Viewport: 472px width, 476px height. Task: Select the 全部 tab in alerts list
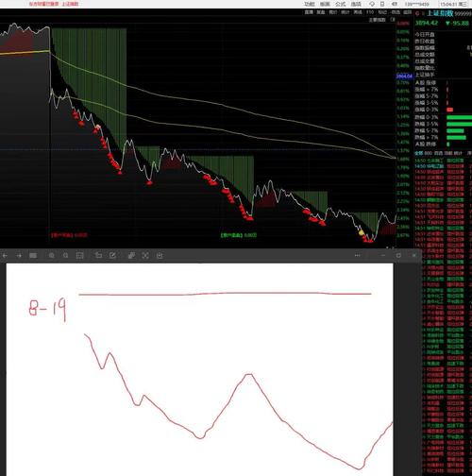[x=419, y=153]
